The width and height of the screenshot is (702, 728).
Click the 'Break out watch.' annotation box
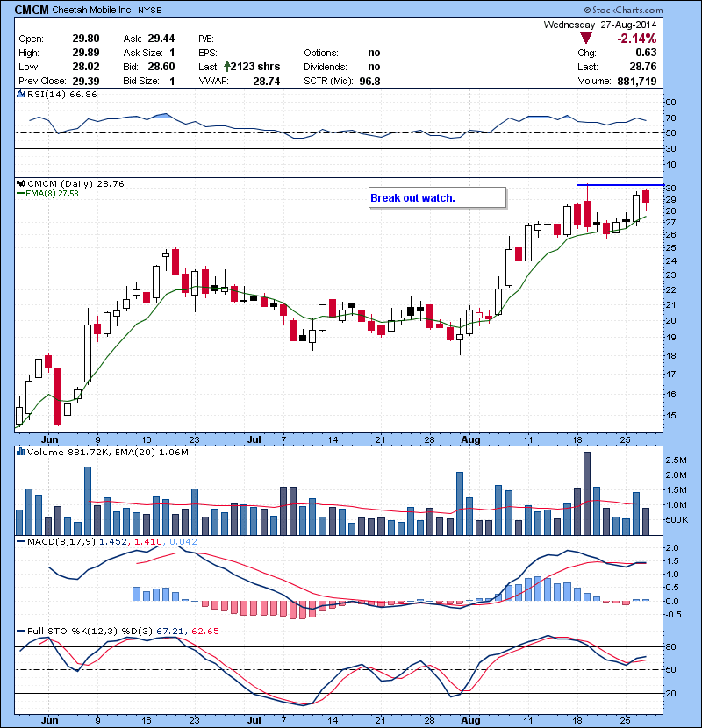[437, 197]
